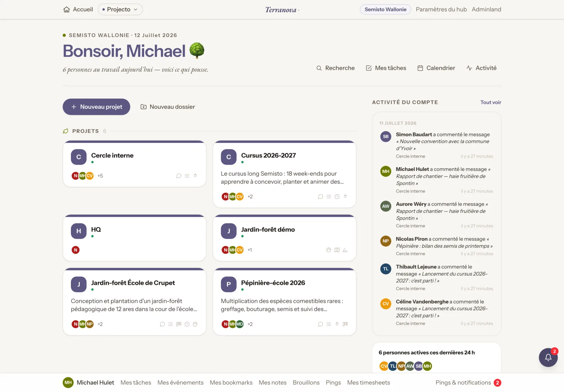Open Mes bookmarks in the bottom bar
Viewport: 564px width, 392px height.
pos(231,383)
